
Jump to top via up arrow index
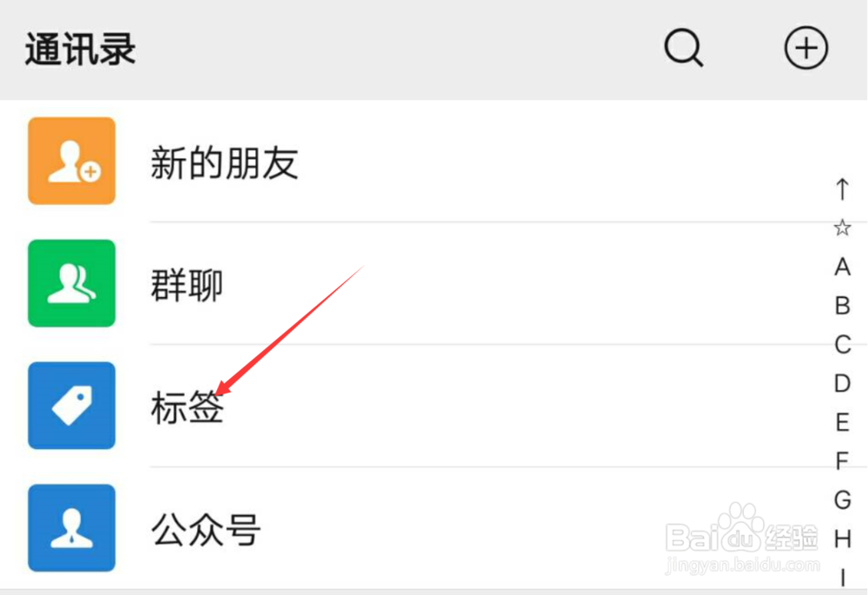(x=842, y=188)
